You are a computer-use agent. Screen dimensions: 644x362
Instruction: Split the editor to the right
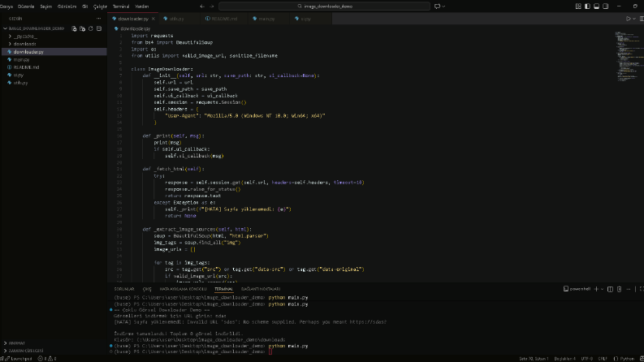[x=642, y=19]
